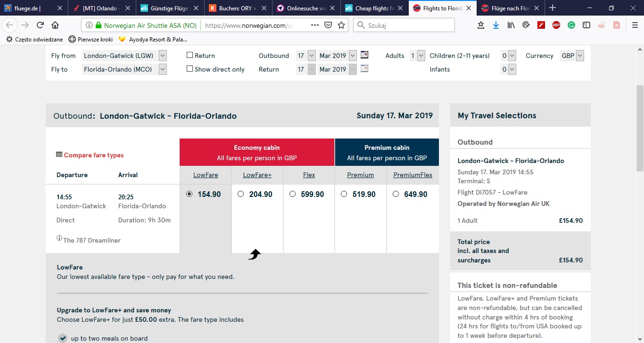
Task: Open the Firefox library icon
Action: point(511,25)
